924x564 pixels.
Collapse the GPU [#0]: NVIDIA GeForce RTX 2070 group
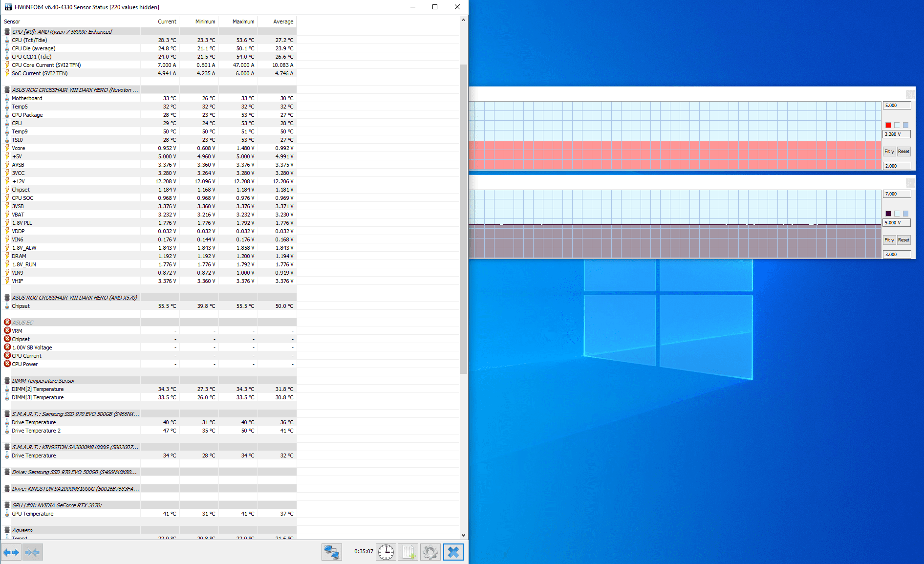pyautogui.click(x=150, y=505)
